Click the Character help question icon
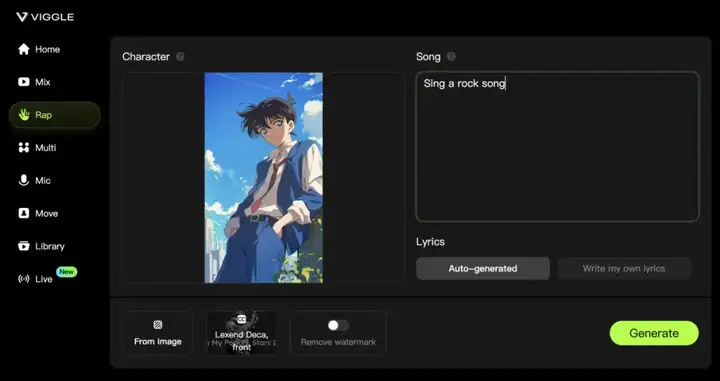Viewport: 720px width, 381px height. click(x=180, y=56)
